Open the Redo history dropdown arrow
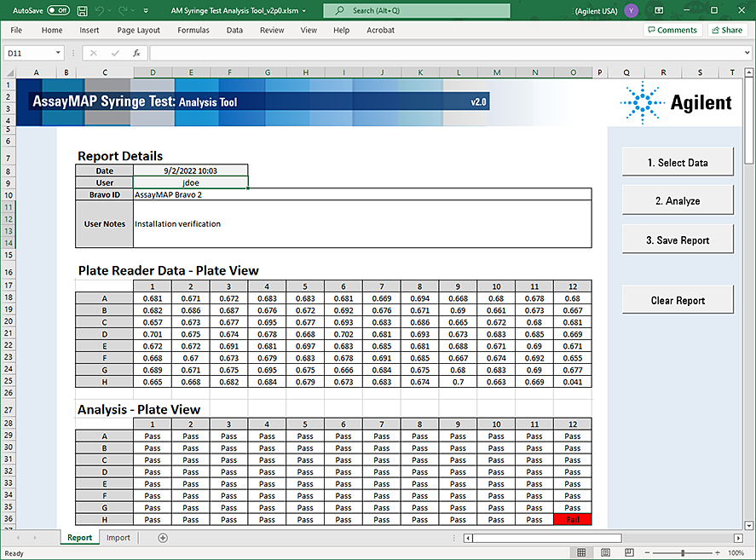This screenshot has height=560, width=756. (x=133, y=10)
